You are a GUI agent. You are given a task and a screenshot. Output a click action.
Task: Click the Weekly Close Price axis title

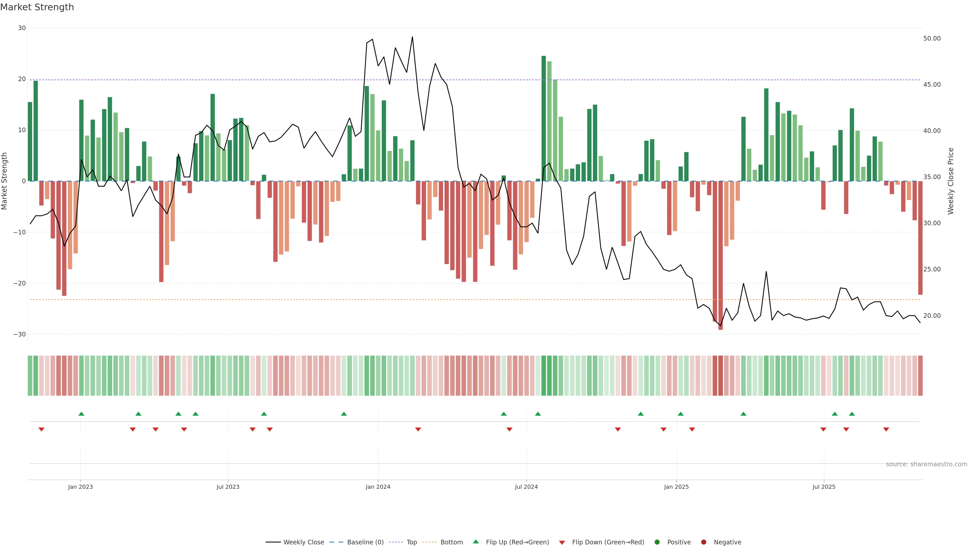tap(951, 181)
